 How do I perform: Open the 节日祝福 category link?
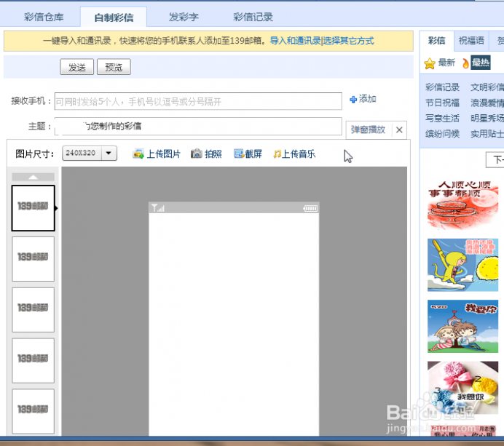(442, 103)
